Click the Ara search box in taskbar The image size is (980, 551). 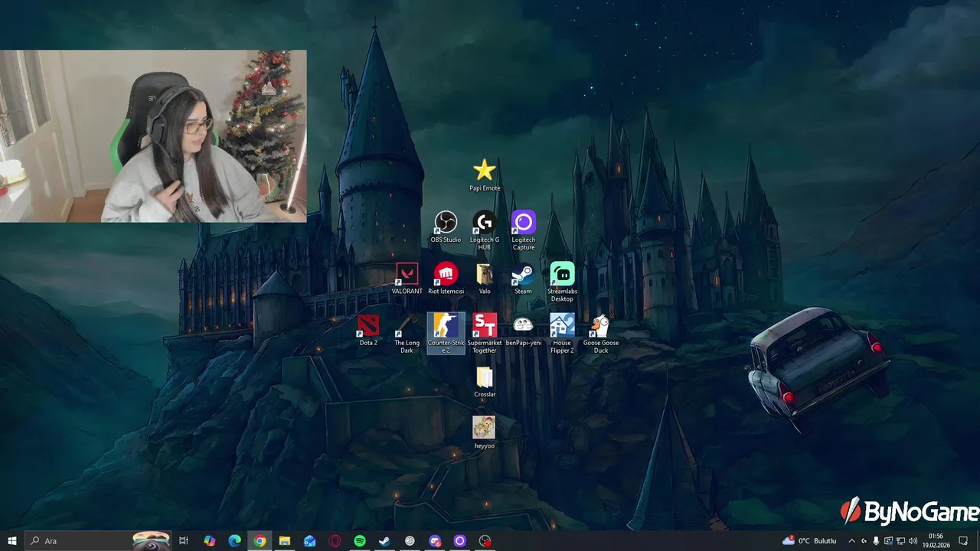97,541
